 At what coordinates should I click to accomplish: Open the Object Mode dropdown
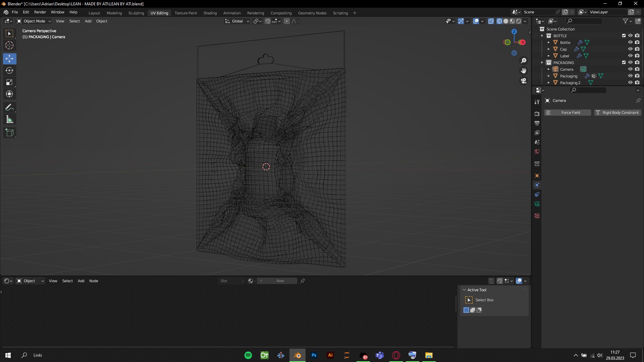(x=34, y=21)
